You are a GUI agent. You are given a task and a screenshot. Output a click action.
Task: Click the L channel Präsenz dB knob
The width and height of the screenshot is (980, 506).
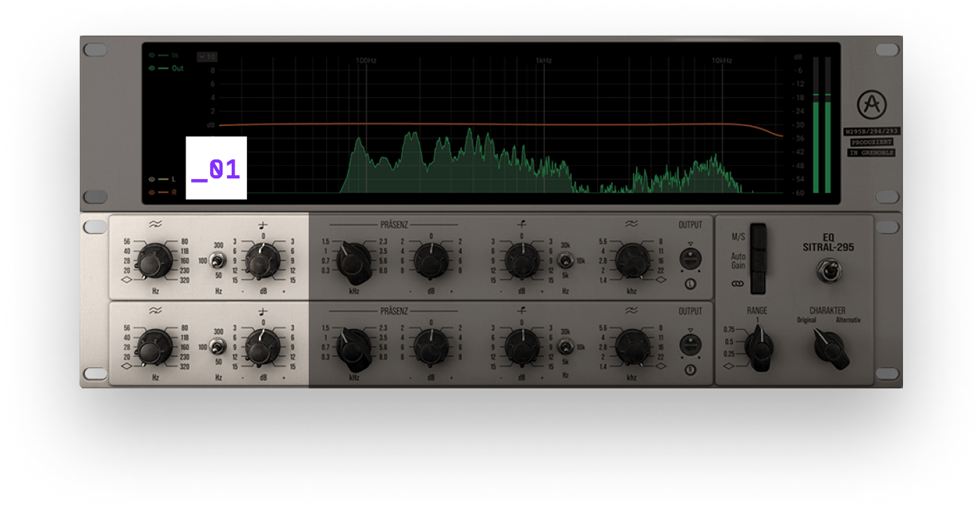point(431,261)
